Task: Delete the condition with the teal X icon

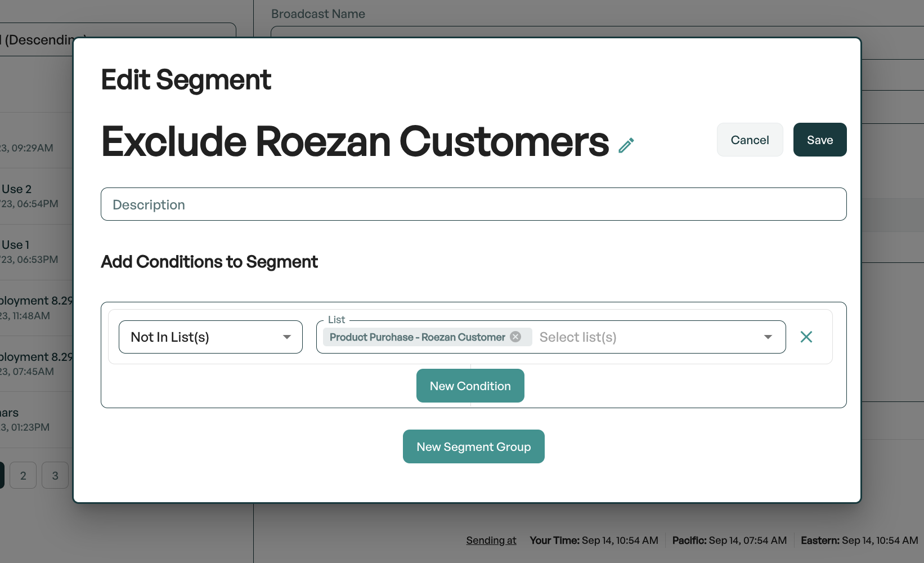Action: [806, 337]
